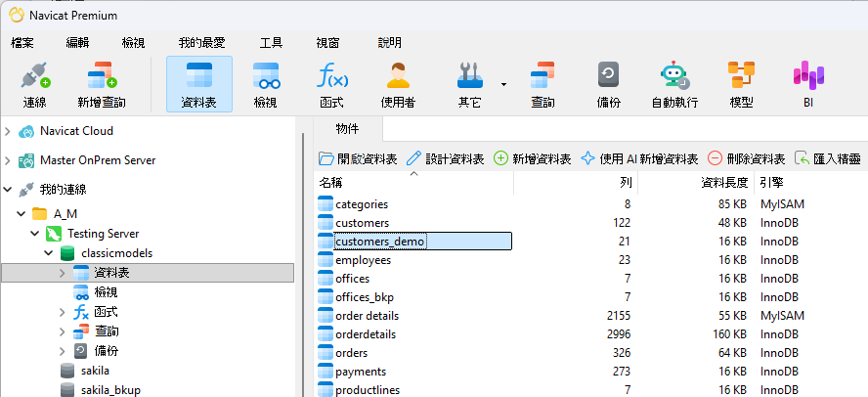Image resolution: width=868 pixels, height=397 pixels.
Task: Click 刪除資料表 button
Action: click(x=746, y=159)
